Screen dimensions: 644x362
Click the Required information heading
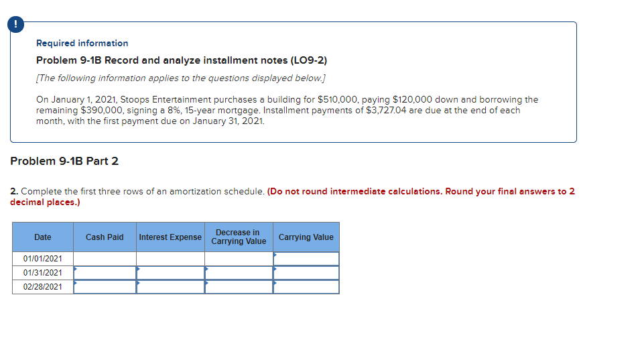(82, 43)
